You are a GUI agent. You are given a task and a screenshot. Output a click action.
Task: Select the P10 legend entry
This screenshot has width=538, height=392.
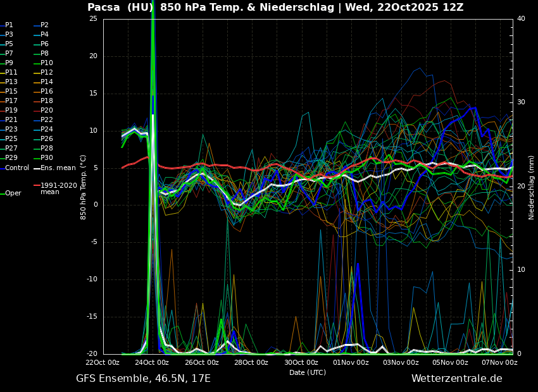coord(46,63)
